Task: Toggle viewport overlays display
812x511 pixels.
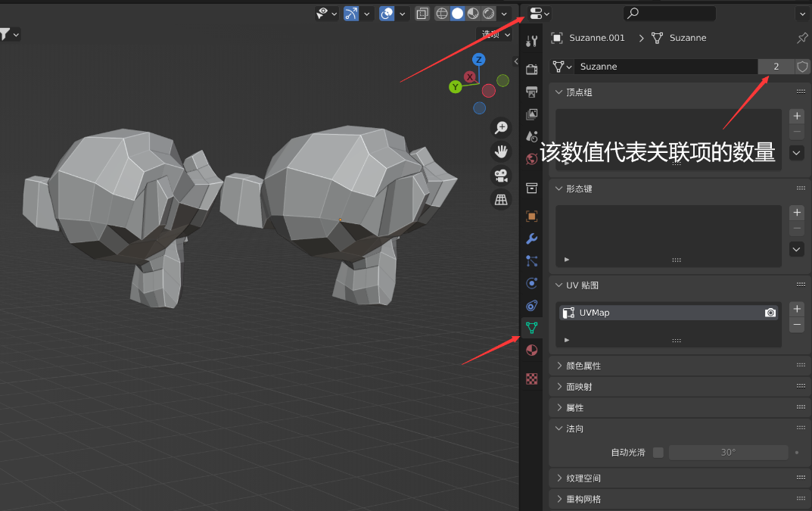Action: (x=386, y=14)
